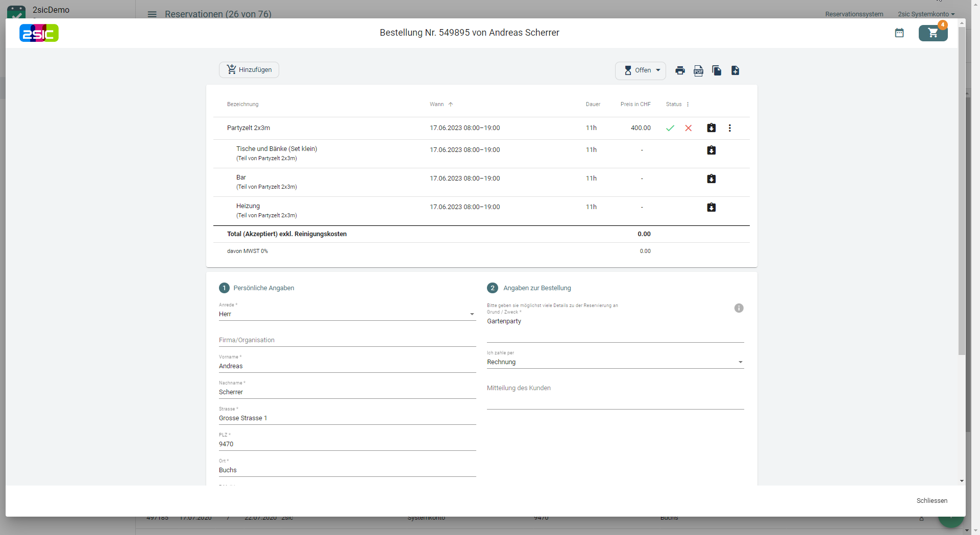Accept Partyzelt 2x3m with green checkmark

click(x=670, y=128)
